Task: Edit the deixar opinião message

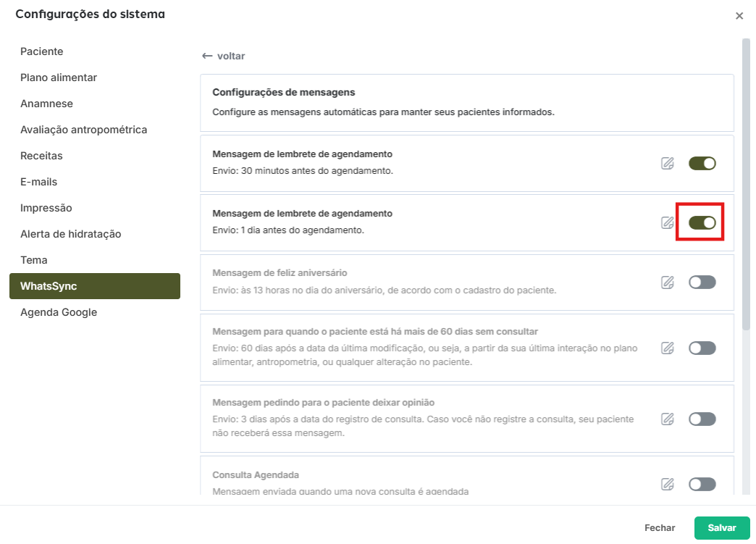Action: coord(667,419)
